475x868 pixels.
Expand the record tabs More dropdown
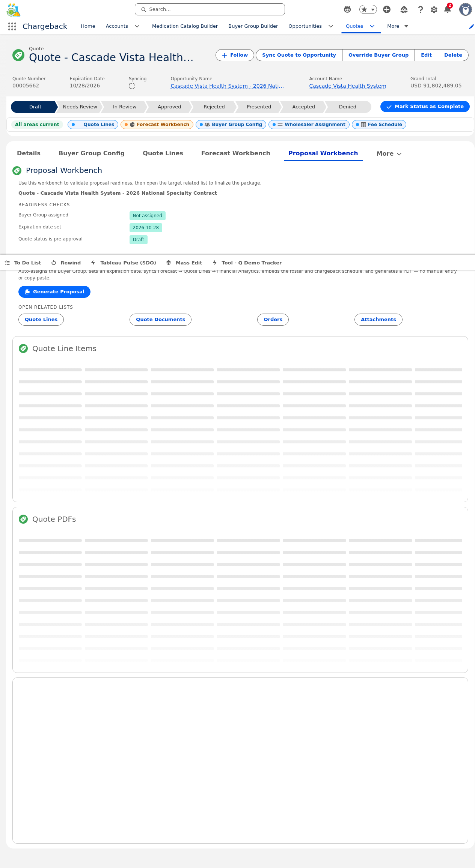click(x=389, y=154)
